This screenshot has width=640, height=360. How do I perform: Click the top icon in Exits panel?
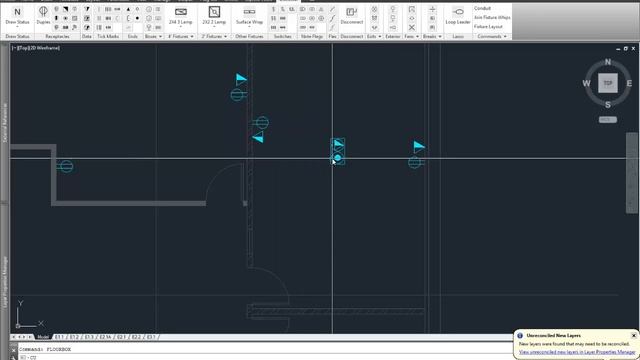[x=374, y=9]
